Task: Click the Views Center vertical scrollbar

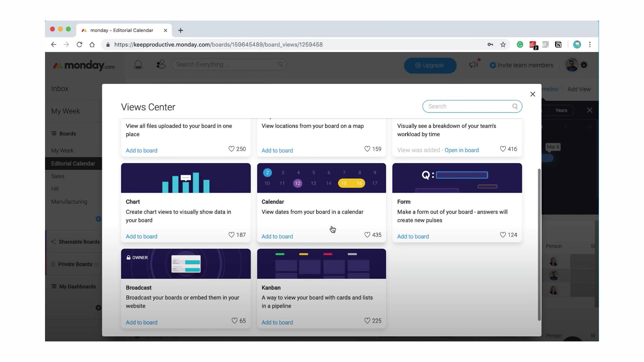Action: [539, 245]
